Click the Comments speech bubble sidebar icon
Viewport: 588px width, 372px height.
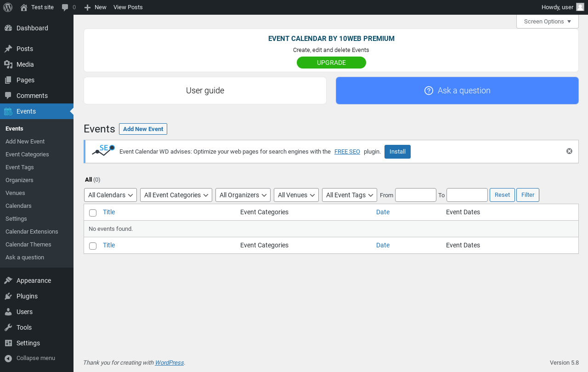click(8, 96)
